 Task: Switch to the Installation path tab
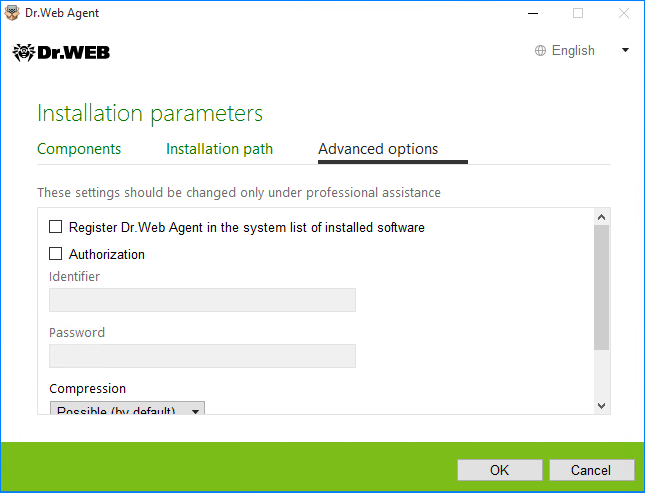(x=219, y=149)
